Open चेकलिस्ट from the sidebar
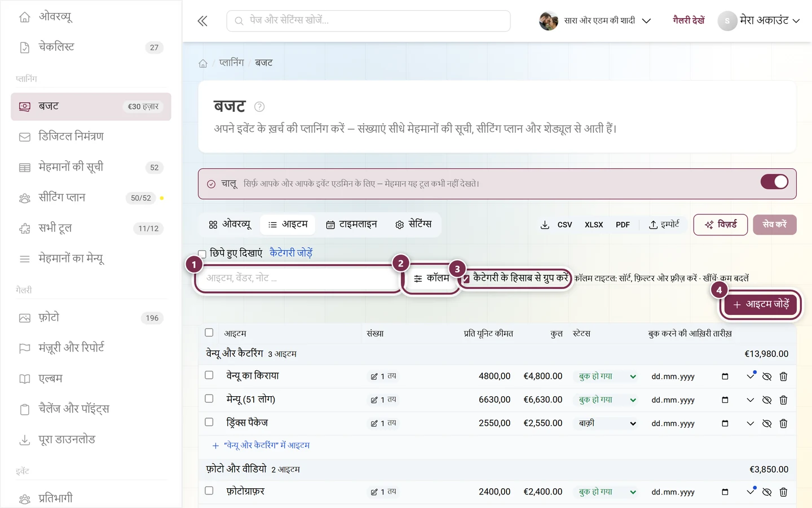Image resolution: width=812 pixels, height=508 pixels. point(91,47)
